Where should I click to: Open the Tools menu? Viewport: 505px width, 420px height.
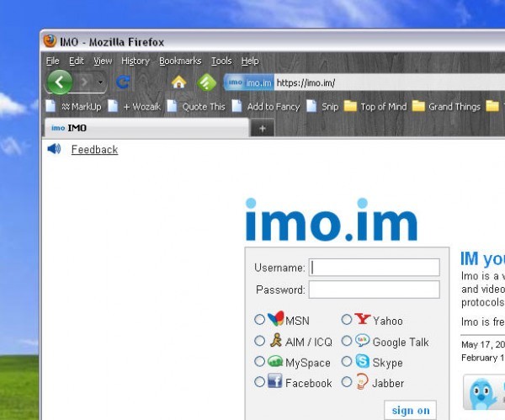click(221, 61)
